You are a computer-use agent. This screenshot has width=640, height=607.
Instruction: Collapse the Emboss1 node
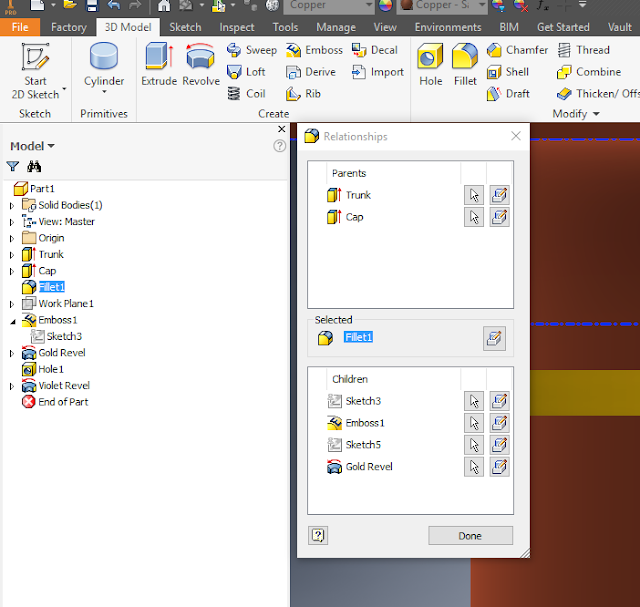(x=13, y=322)
